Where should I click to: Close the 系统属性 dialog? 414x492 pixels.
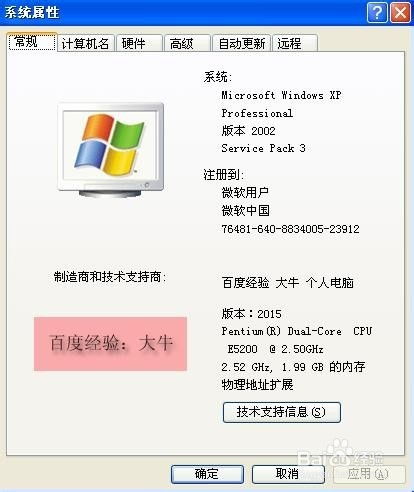click(x=400, y=13)
